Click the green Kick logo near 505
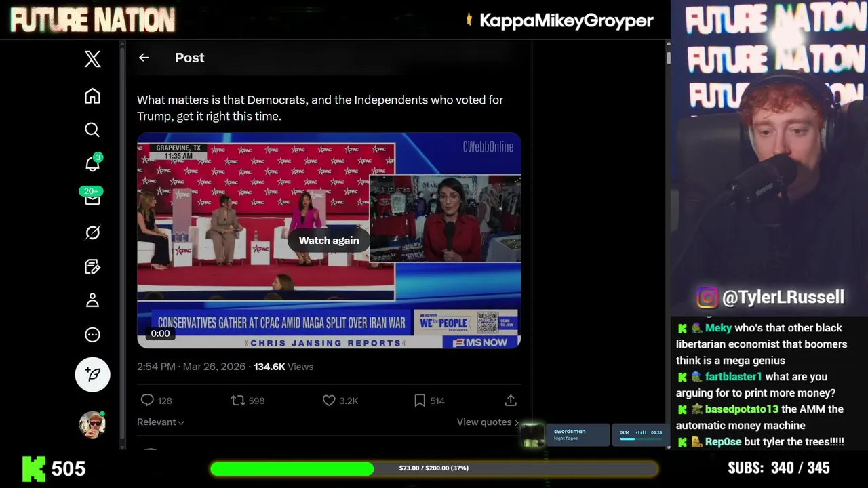The height and width of the screenshot is (488, 868). [34, 468]
